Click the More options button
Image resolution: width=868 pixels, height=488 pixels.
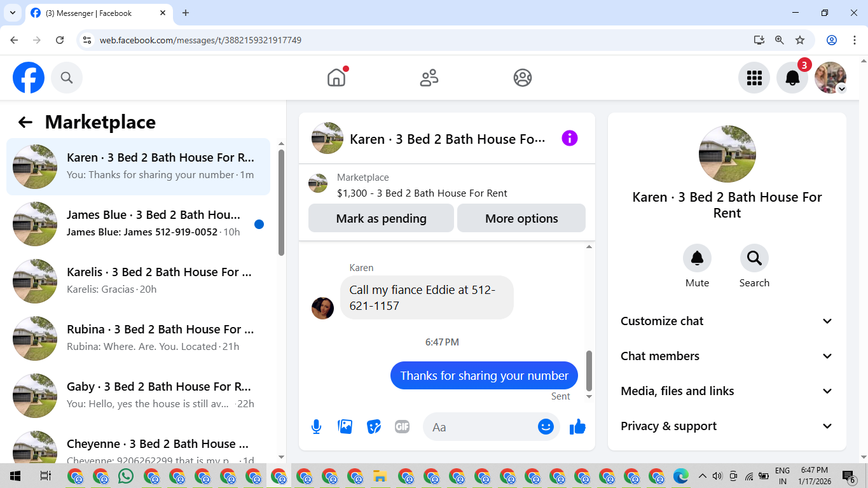tap(521, 218)
